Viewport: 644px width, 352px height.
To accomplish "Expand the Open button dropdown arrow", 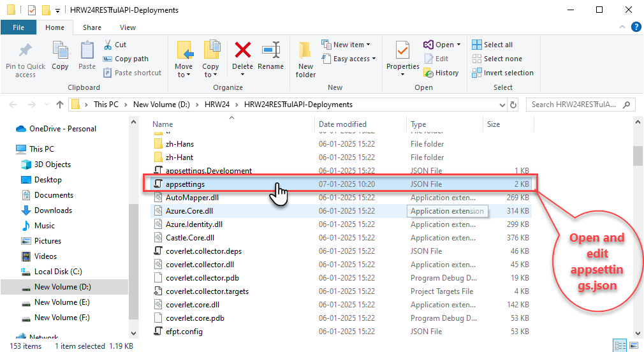I will pos(458,45).
